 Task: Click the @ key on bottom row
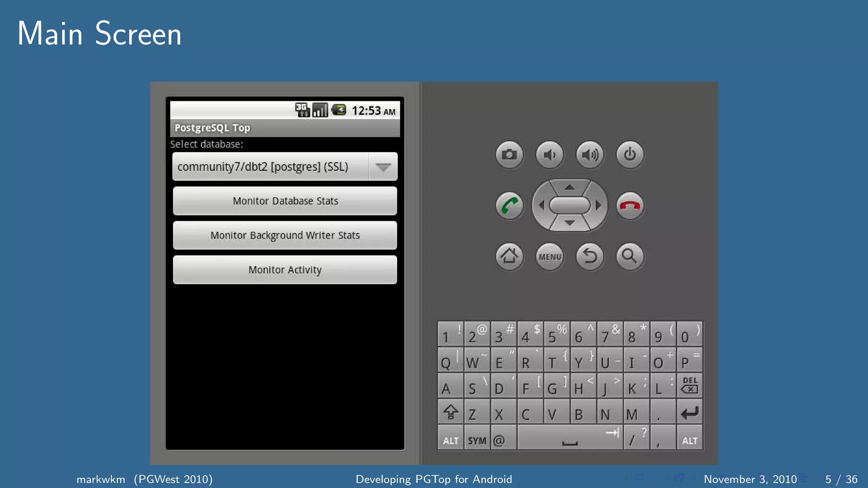(504, 437)
